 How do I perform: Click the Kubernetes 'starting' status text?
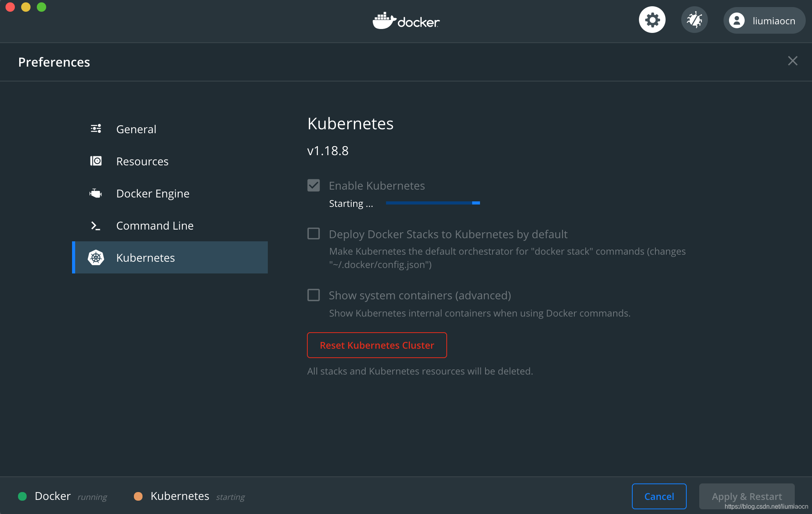[231, 497]
